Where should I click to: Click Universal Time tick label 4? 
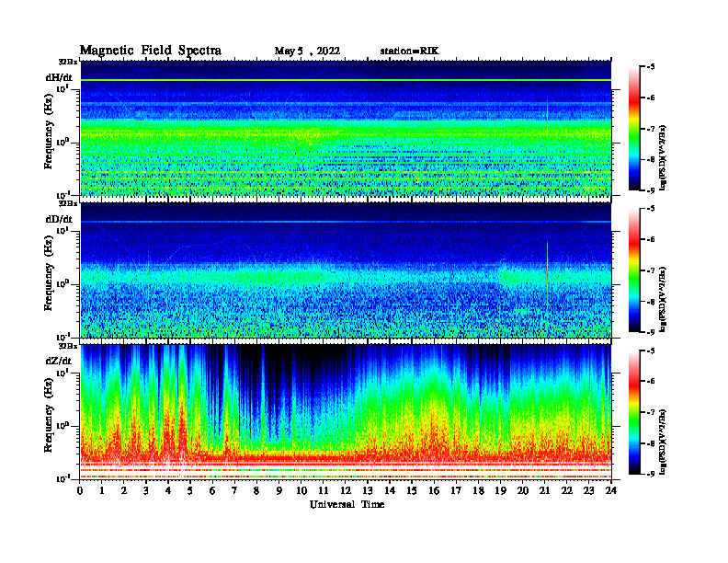click(x=168, y=490)
